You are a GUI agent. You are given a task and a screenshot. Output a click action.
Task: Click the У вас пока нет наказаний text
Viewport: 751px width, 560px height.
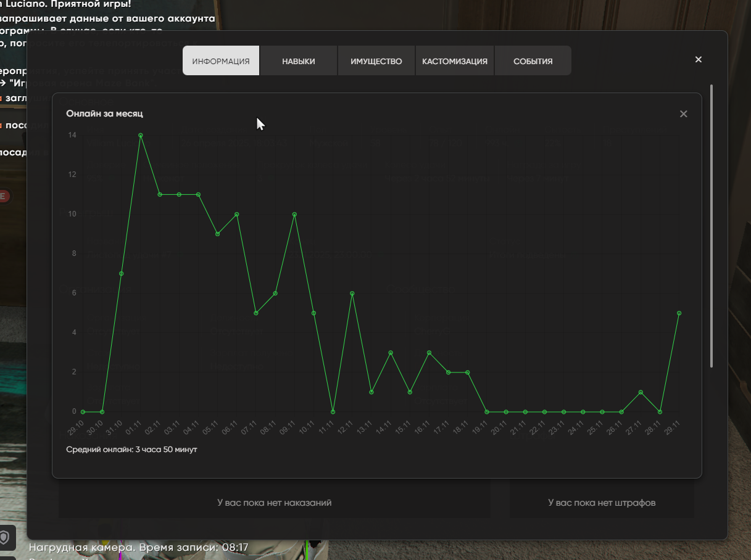(275, 503)
